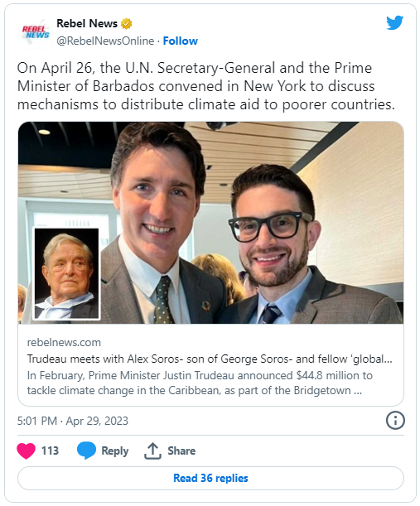This screenshot has width=420, height=506.
Task: Click the 113 likes count
Action: coord(50,451)
